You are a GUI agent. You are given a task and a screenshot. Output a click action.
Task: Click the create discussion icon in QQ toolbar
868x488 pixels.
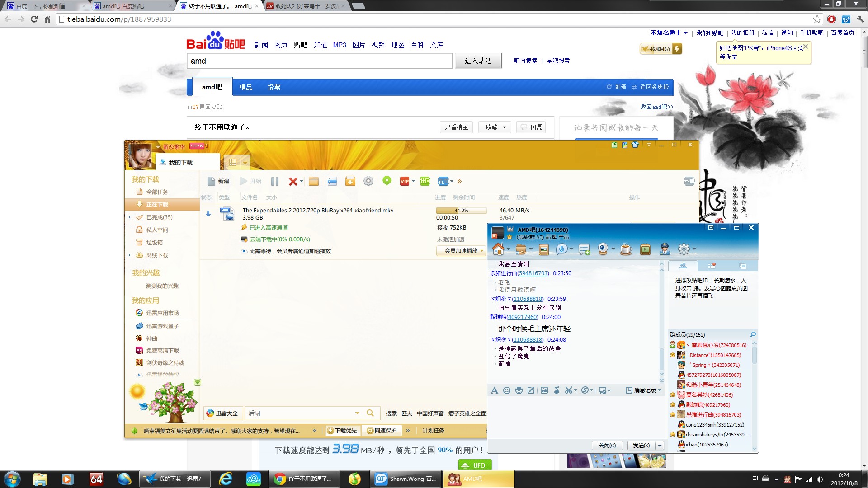point(584,249)
